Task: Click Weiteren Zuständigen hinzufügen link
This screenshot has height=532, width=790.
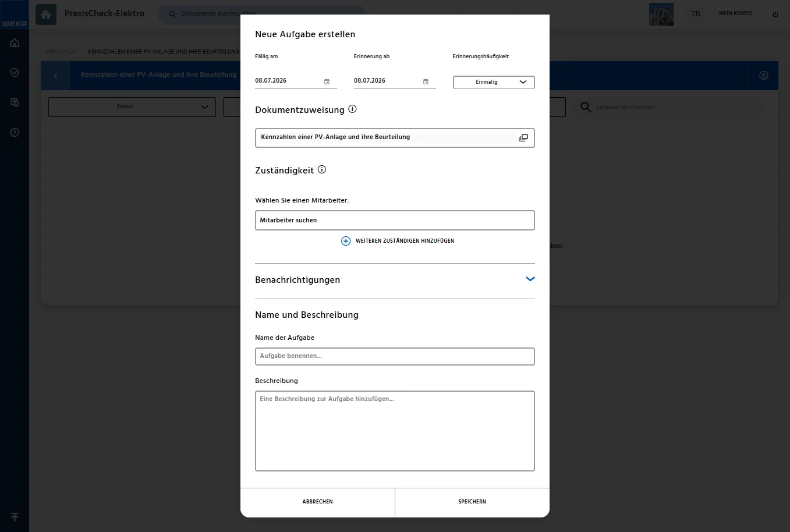Action: (x=405, y=241)
